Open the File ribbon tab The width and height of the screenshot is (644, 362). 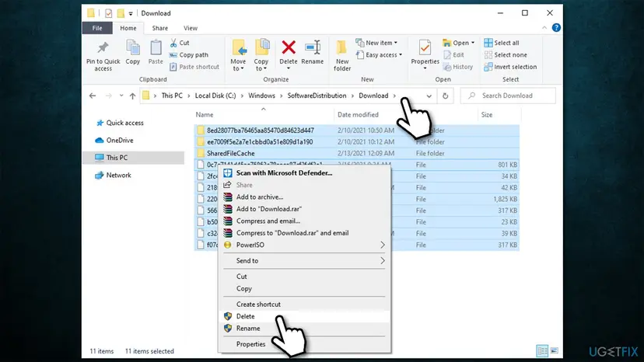[x=97, y=28]
